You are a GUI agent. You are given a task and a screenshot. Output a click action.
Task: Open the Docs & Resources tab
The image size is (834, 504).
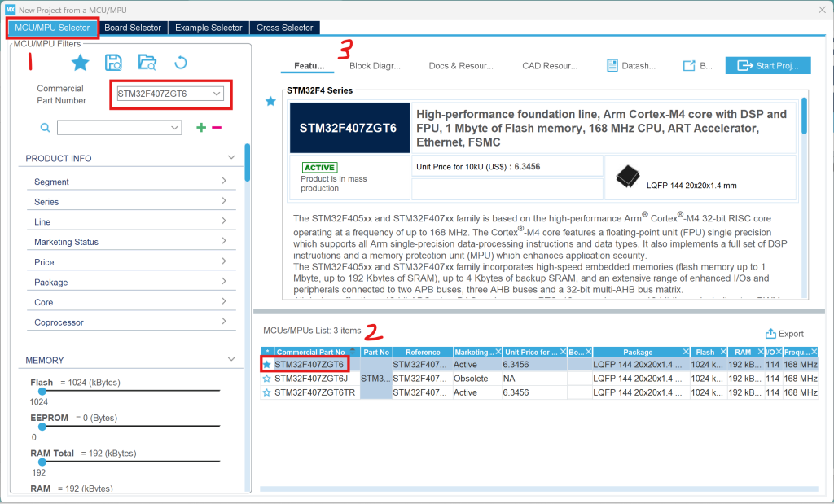[461, 66]
